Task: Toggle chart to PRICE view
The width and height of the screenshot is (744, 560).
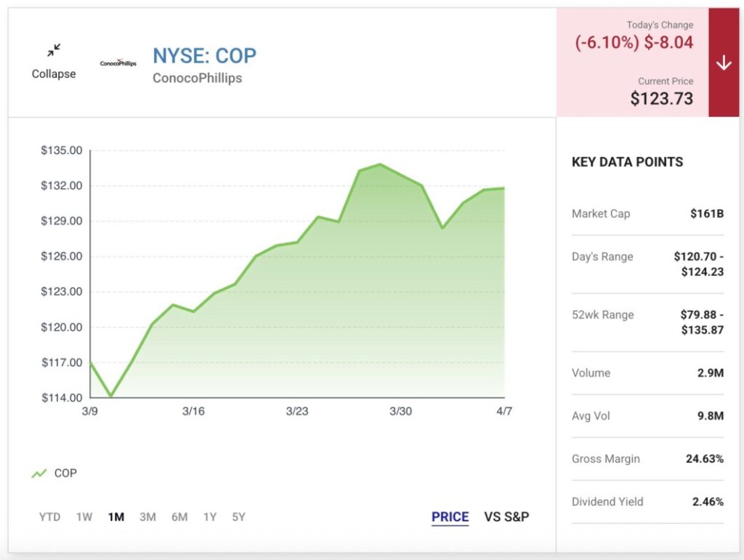Action: tap(450, 517)
